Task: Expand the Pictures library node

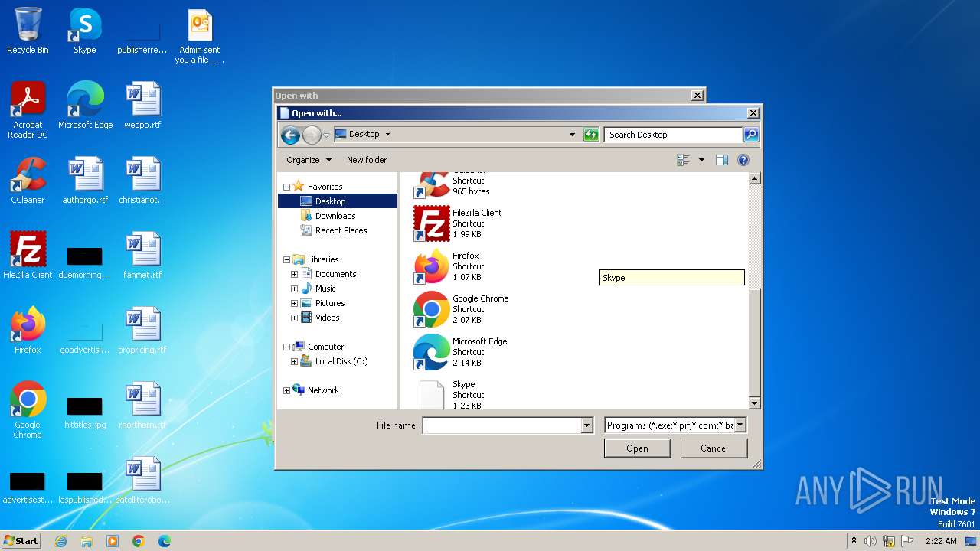Action: pyautogui.click(x=294, y=303)
